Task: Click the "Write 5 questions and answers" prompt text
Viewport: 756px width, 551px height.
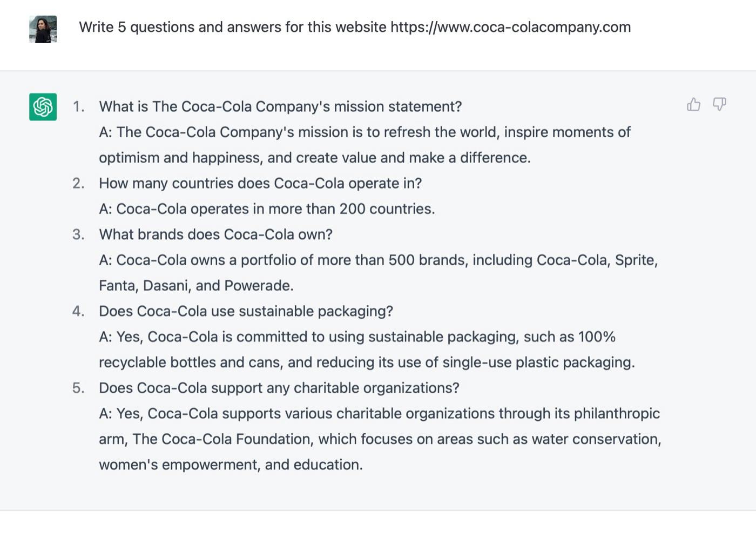Action: [x=232, y=27]
